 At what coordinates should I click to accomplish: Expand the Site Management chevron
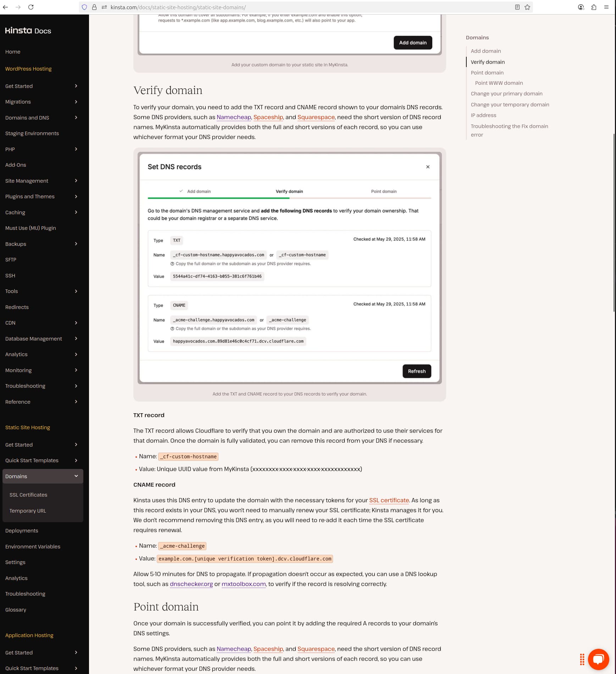(x=76, y=181)
